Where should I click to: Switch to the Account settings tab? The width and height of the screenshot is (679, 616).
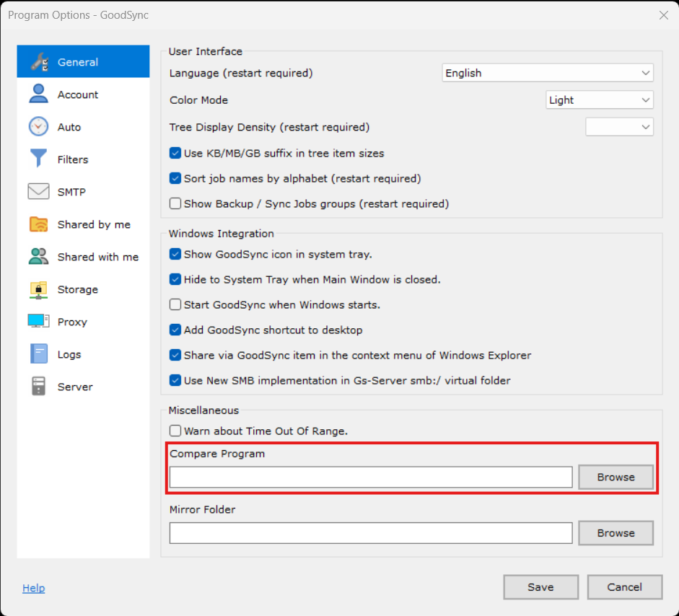pos(78,94)
